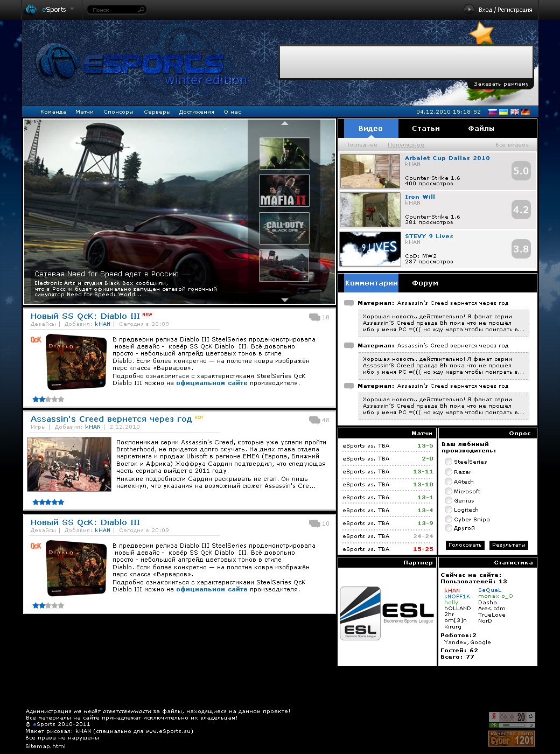
Task: Open the Серверы menu item
Action: tap(157, 112)
